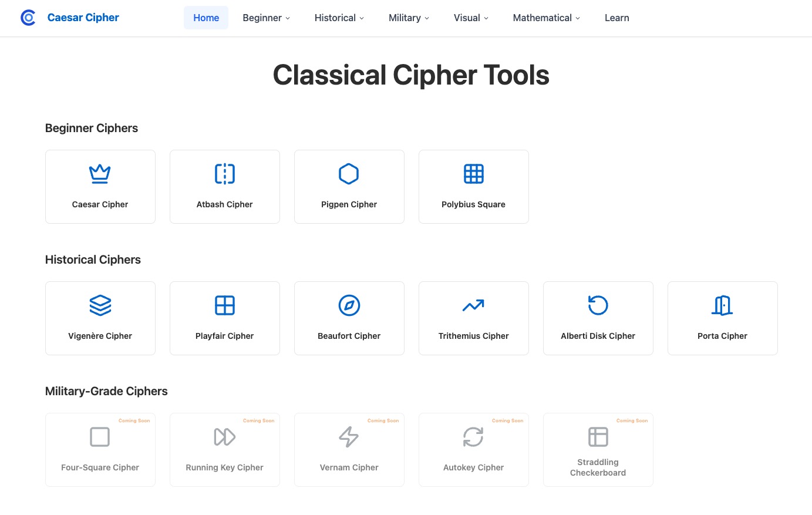Viewport: 812px width, 515px height.
Task: Expand the Historical dropdown menu
Action: (339, 18)
